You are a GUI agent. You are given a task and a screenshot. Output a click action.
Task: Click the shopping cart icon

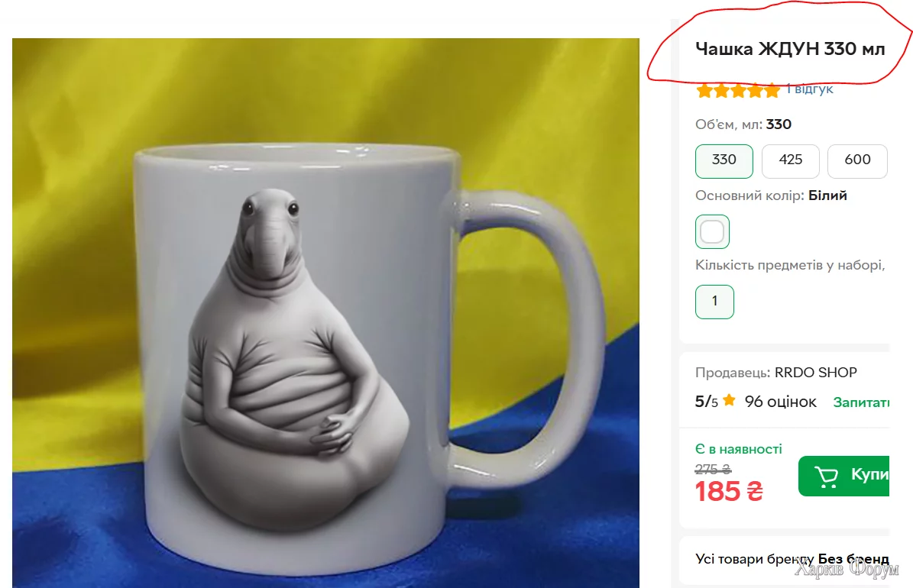click(x=826, y=477)
